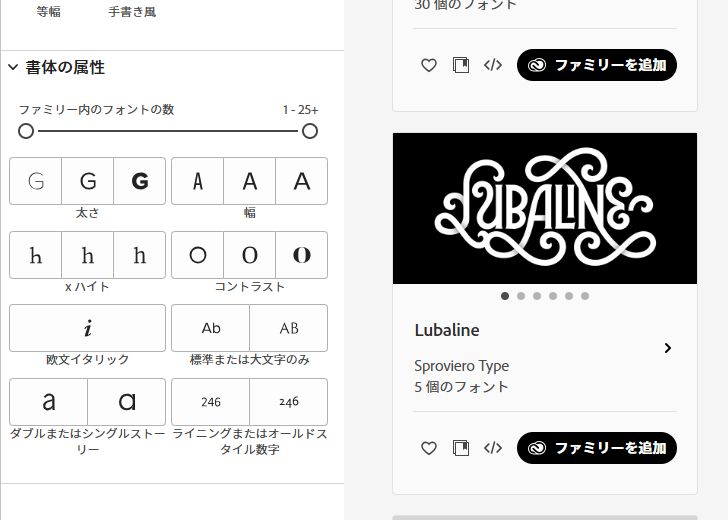This screenshot has width=728, height=520.
Task: Select the 手書き風 classification tag
Action: (x=132, y=13)
